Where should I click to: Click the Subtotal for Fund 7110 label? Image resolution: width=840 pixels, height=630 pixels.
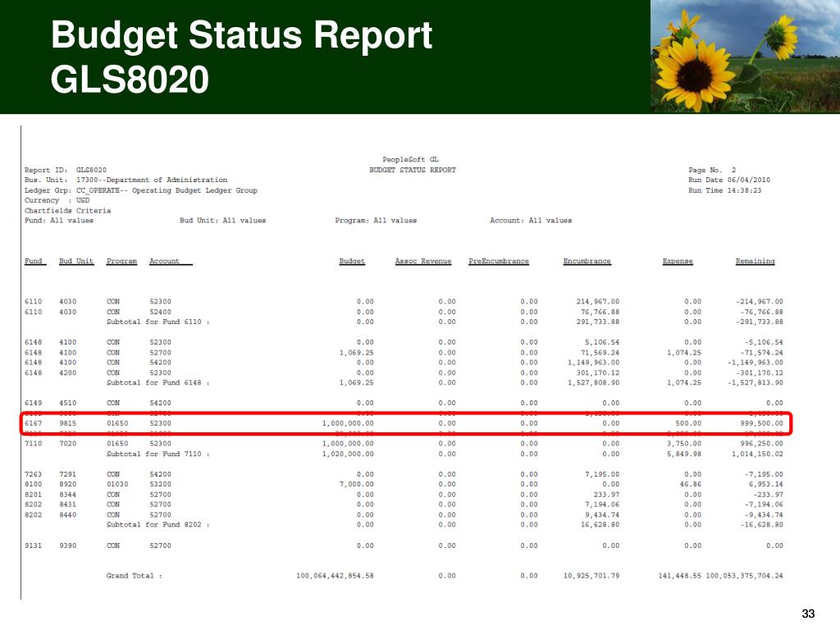point(158,454)
